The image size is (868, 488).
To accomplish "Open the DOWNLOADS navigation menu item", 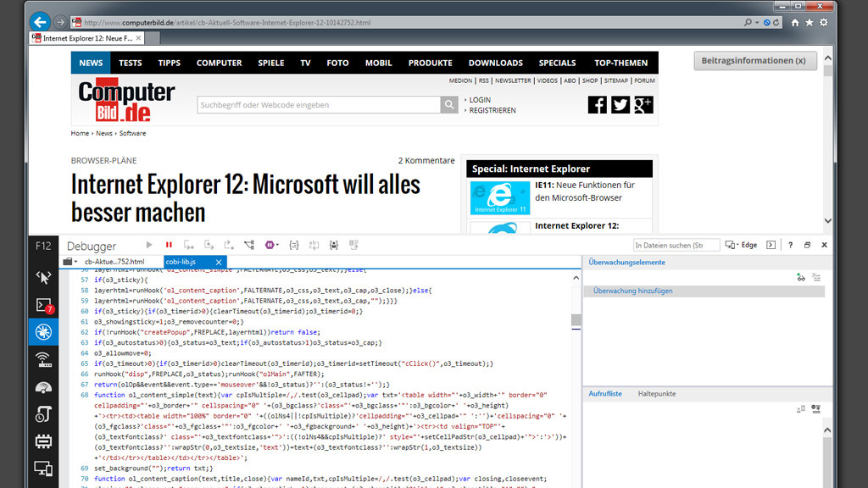I will pyautogui.click(x=495, y=63).
